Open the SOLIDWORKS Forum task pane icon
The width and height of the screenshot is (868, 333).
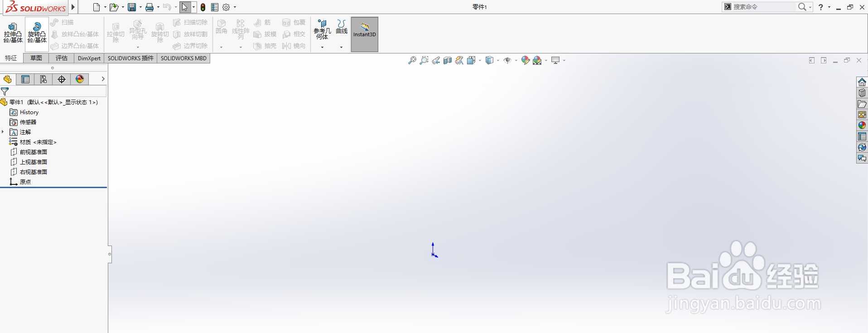862,158
